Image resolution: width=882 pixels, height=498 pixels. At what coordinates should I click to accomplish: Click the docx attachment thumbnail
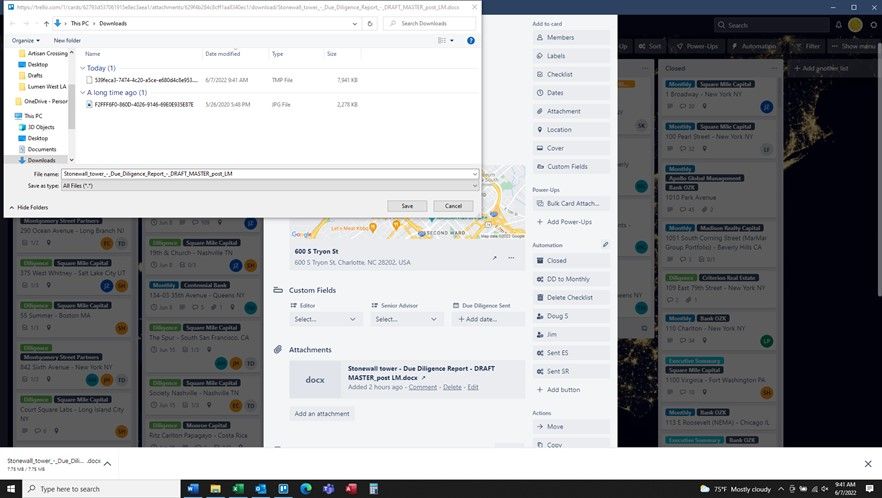(315, 380)
